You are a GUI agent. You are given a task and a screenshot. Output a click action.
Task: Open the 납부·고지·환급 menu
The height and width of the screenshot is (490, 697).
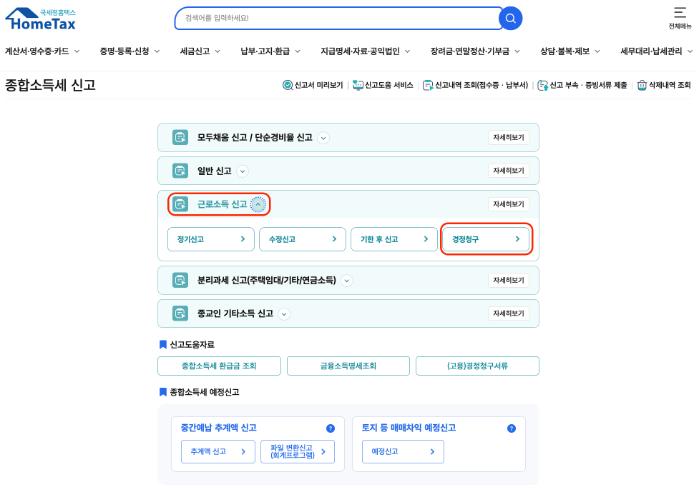[270, 52]
